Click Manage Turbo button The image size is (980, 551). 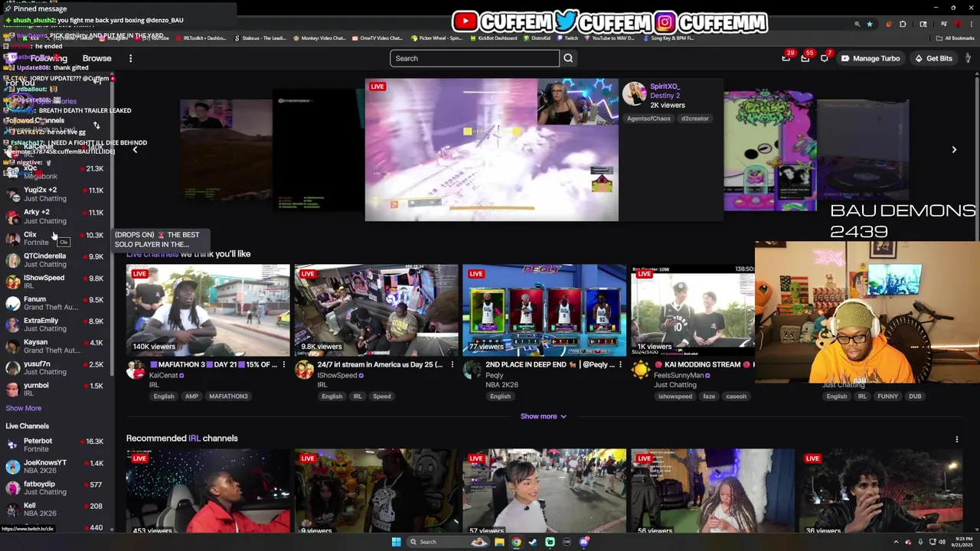(870, 58)
